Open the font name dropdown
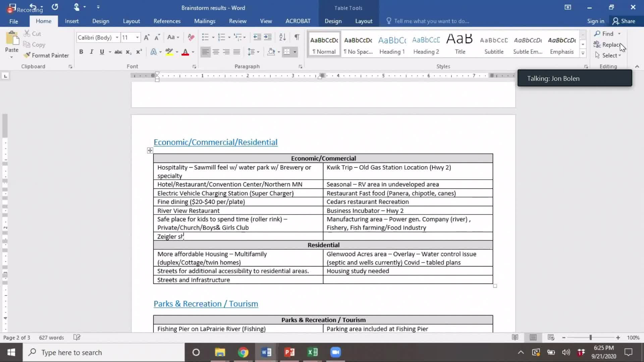644x362 pixels. tap(117, 38)
